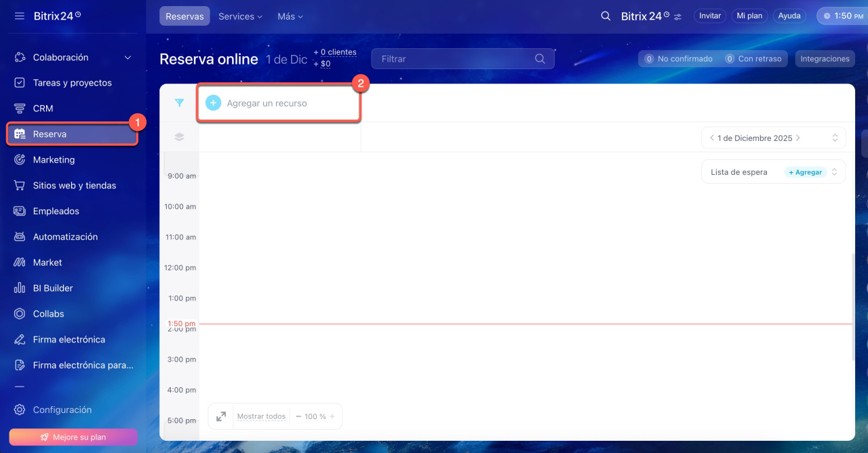Click the Mejore su plan button
The height and width of the screenshot is (453, 868).
[x=73, y=437]
